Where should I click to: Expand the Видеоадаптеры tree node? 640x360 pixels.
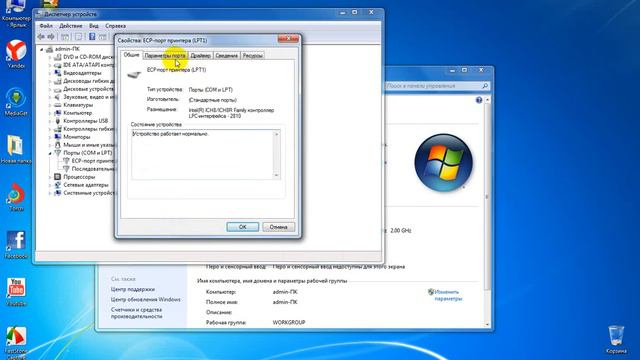coord(50,73)
